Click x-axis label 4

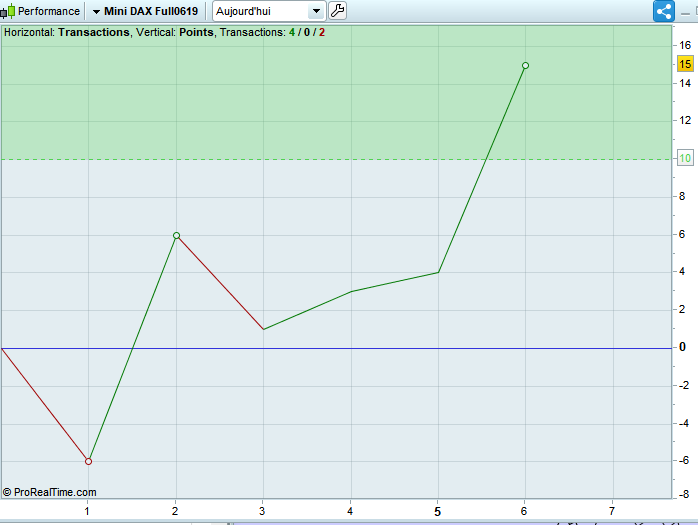[350, 511]
